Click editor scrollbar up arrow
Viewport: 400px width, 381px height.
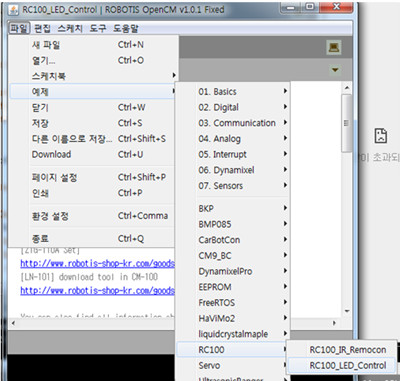346,88
